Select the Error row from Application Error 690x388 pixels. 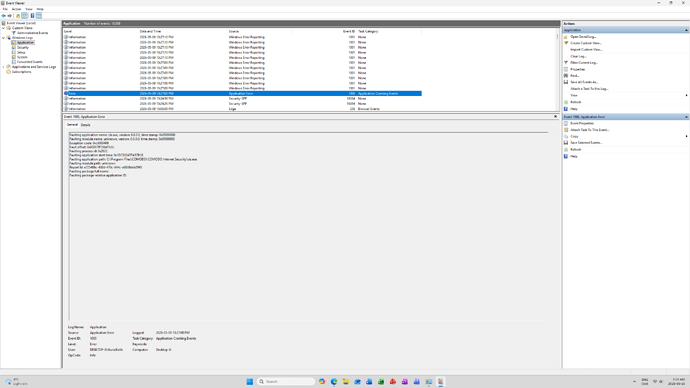coord(242,94)
